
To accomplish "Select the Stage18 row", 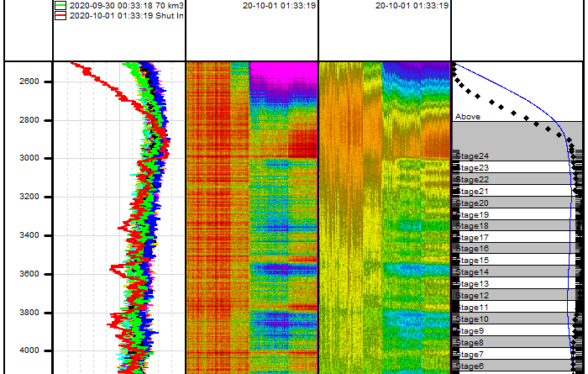I will tap(517, 225).
